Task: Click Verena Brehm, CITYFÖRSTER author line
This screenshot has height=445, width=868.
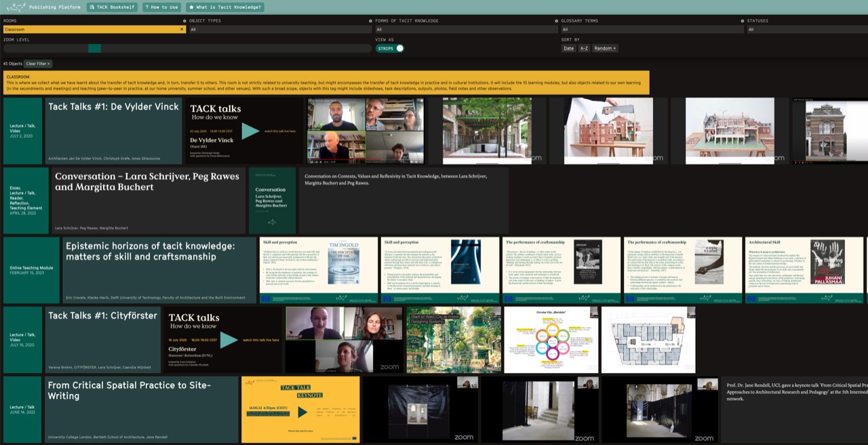Action: pyautogui.click(x=100, y=367)
